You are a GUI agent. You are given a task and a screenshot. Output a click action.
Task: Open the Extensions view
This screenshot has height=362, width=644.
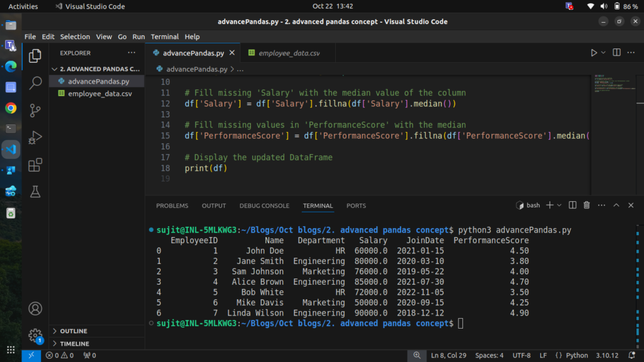click(x=36, y=165)
